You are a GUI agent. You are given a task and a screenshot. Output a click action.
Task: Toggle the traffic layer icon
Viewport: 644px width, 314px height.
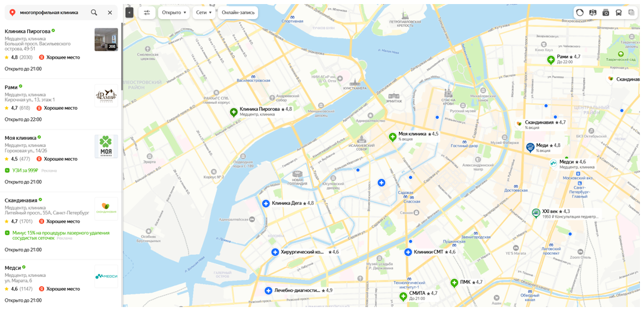tap(580, 13)
